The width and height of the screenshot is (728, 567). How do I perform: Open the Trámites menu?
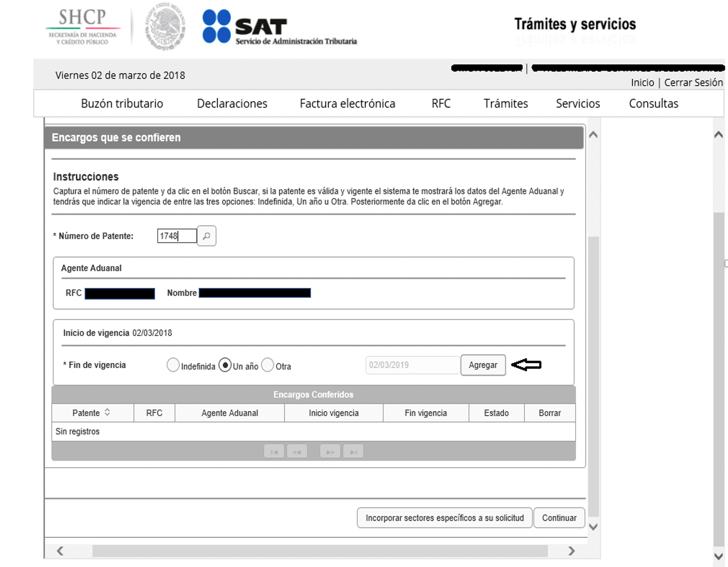(506, 103)
